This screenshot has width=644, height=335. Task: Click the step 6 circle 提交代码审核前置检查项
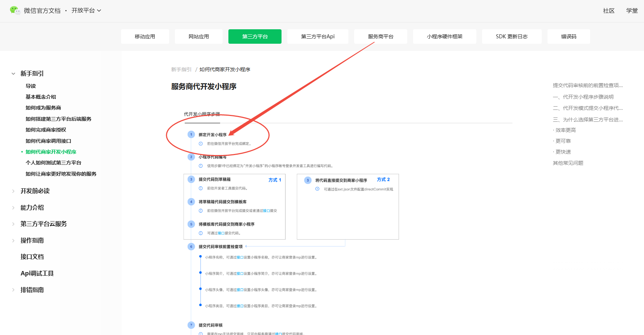pos(191,246)
